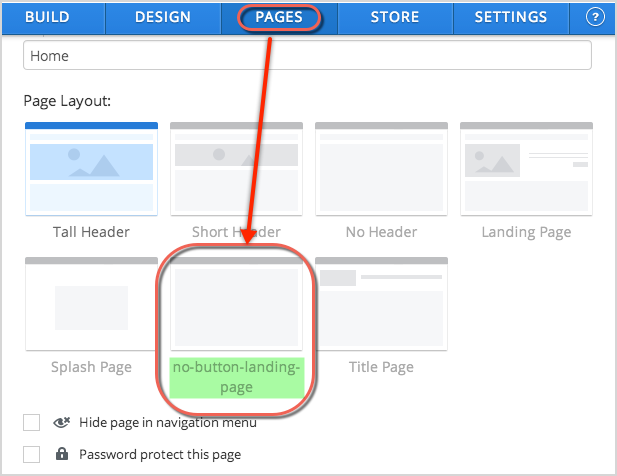Switch to the Build tab

pos(53,17)
